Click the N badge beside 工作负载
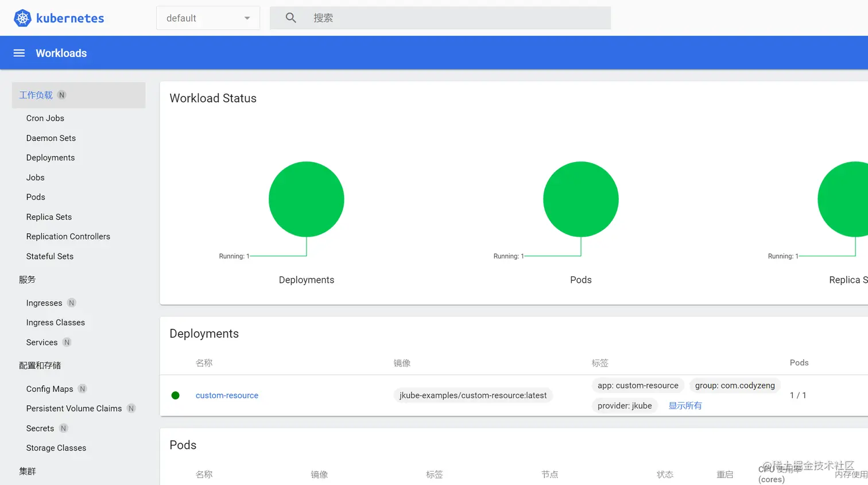The width and height of the screenshot is (868, 485). (61, 95)
